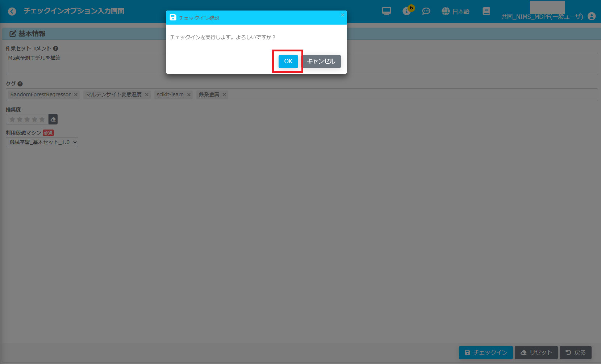Confirm check-in with OK button

288,62
